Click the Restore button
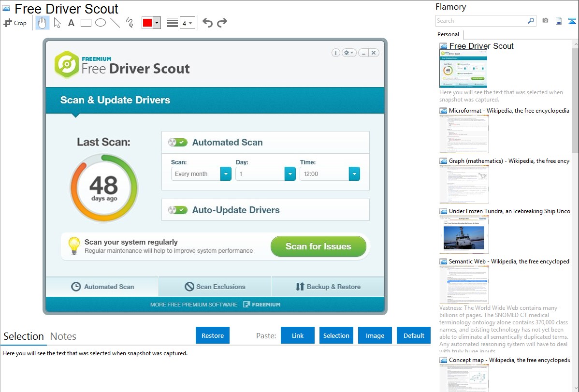The width and height of the screenshot is (579, 392). (x=213, y=335)
